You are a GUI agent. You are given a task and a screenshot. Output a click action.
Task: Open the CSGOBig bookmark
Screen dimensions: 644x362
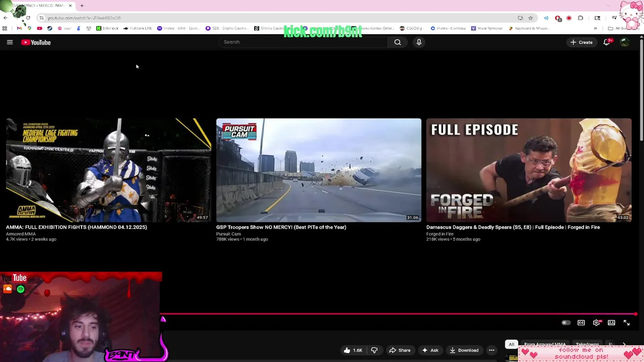(x=411, y=28)
